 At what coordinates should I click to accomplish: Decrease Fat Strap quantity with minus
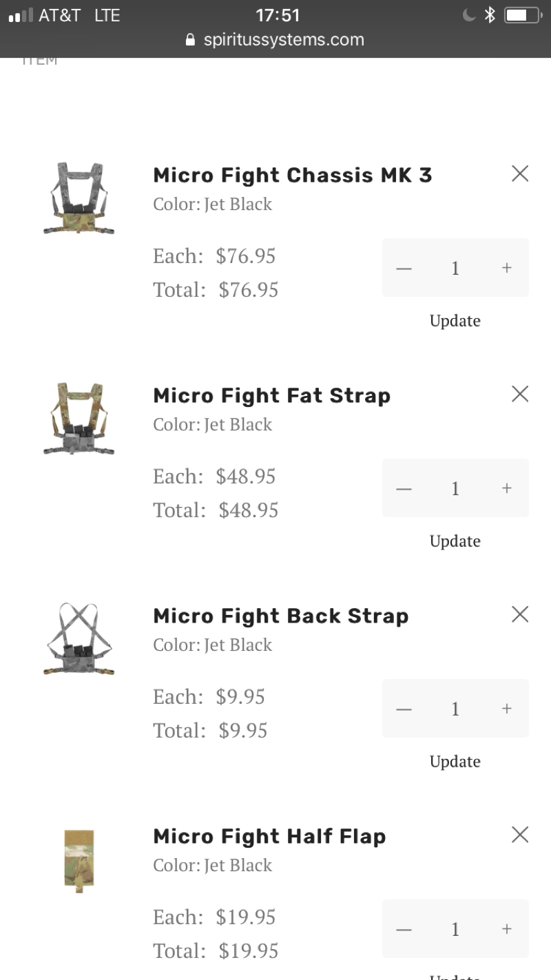404,488
